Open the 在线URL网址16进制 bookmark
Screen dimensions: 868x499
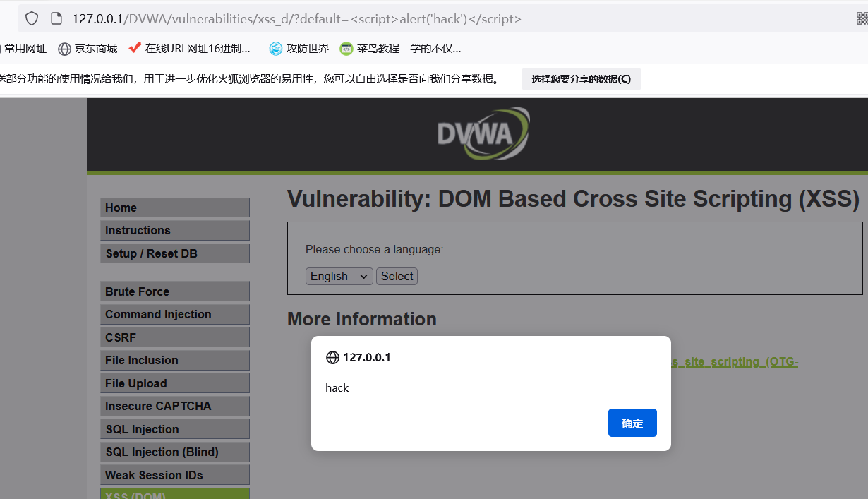click(x=190, y=49)
